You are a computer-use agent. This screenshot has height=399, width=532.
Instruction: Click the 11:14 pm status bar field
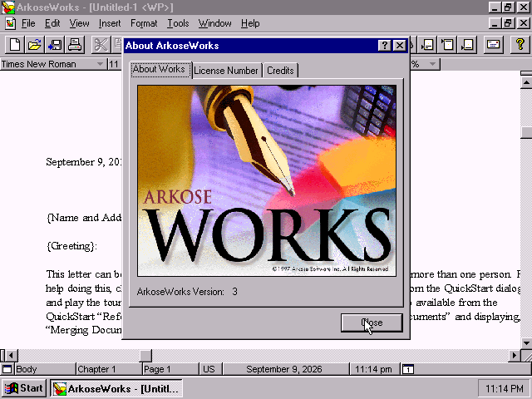373,369
